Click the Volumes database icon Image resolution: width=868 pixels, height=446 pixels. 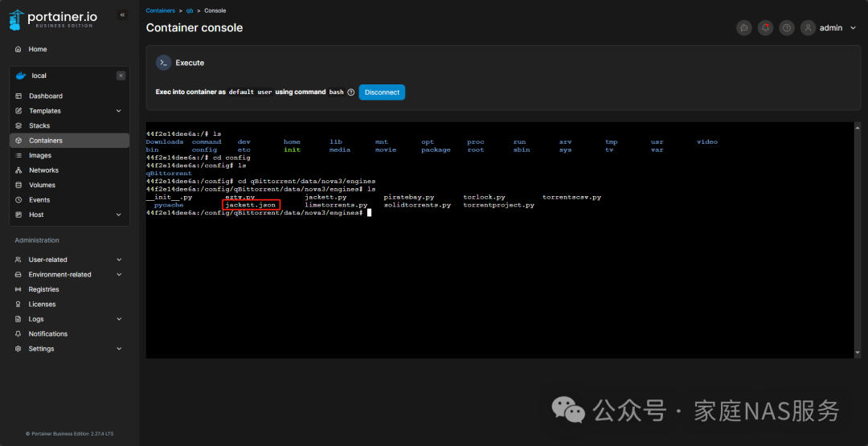(18, 186)
